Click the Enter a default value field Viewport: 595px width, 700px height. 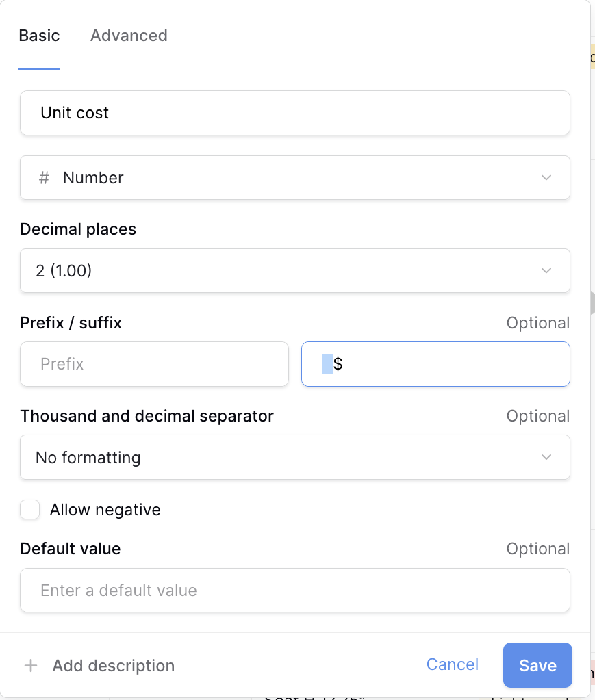(294, 591)
